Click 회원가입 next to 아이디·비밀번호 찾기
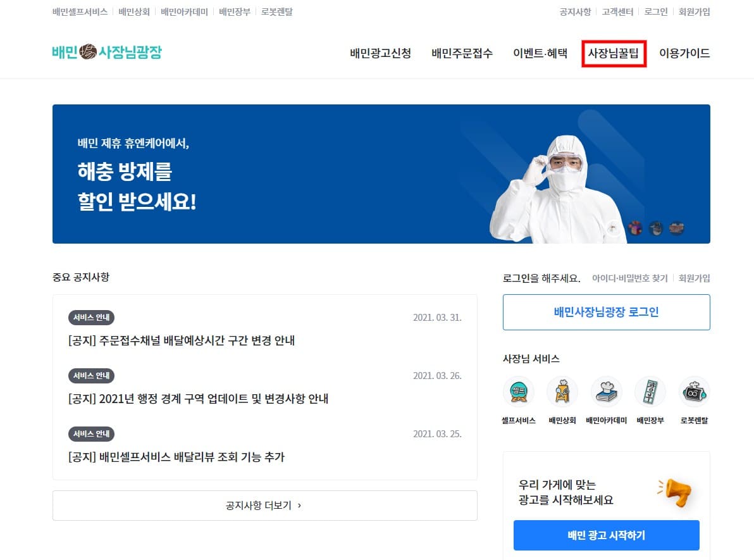 [x=695, y=278]
